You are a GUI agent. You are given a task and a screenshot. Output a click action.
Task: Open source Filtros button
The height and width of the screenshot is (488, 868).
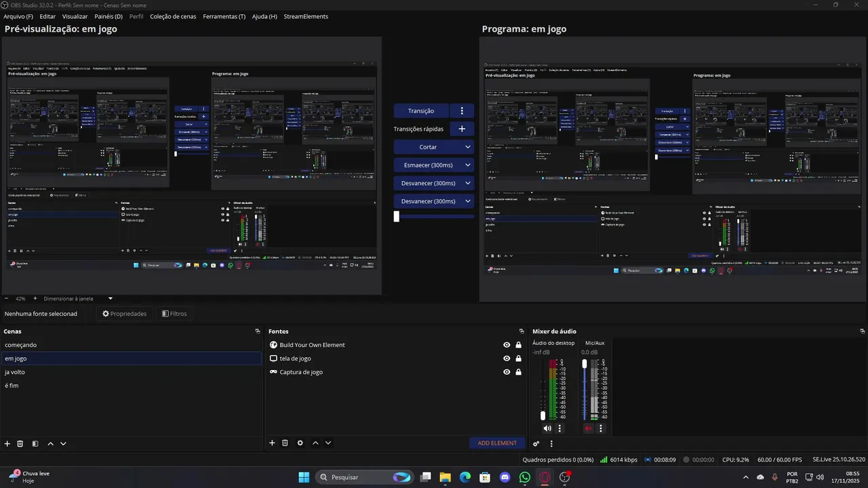pyautogui.click(x=174, y=314)
